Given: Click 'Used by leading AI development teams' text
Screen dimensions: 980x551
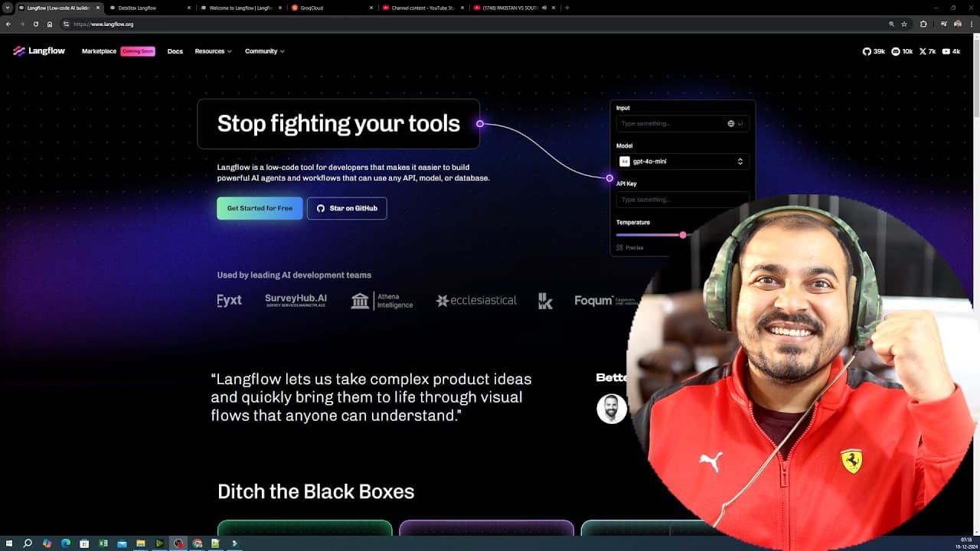Looking at the screenshot, I should 294,275.
